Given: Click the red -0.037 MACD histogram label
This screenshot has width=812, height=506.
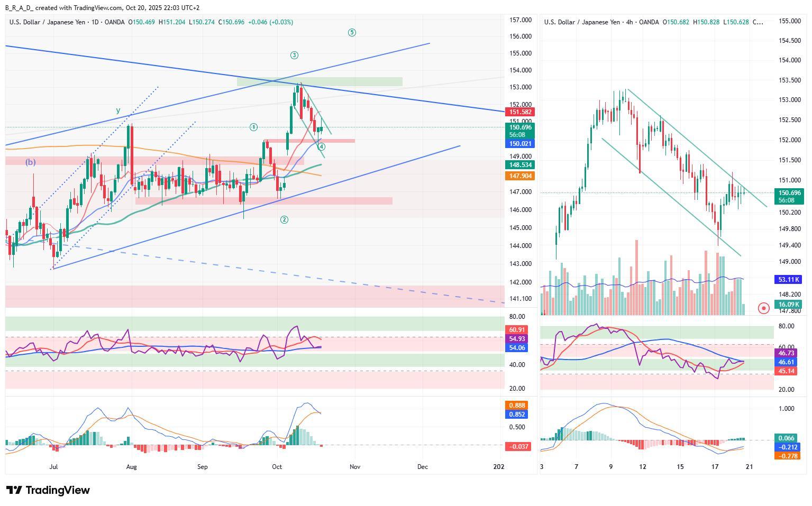Looking at the screenshot, I should [518, 447].
